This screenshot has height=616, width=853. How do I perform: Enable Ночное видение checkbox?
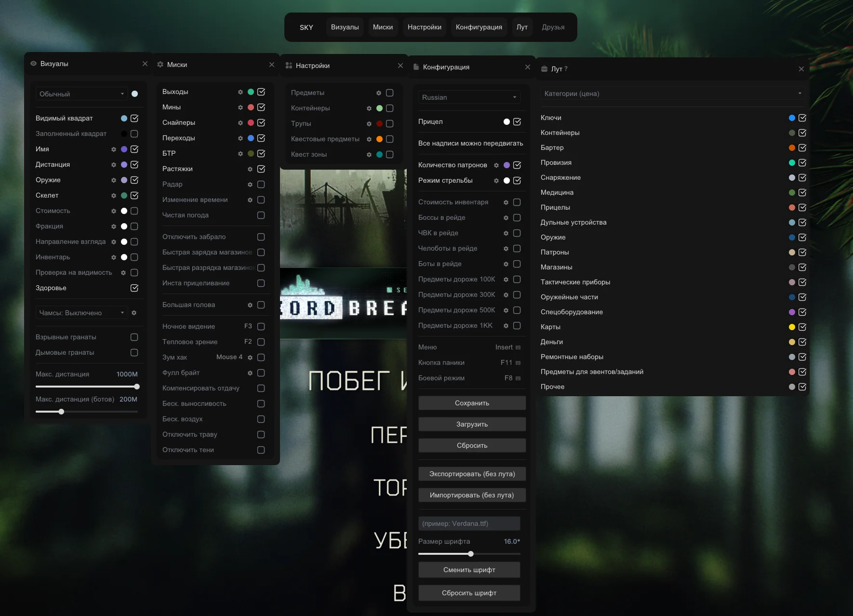[261, 326]
